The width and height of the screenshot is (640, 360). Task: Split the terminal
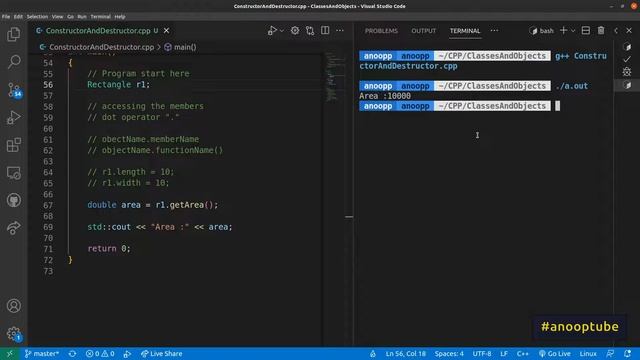click(586, 31)
